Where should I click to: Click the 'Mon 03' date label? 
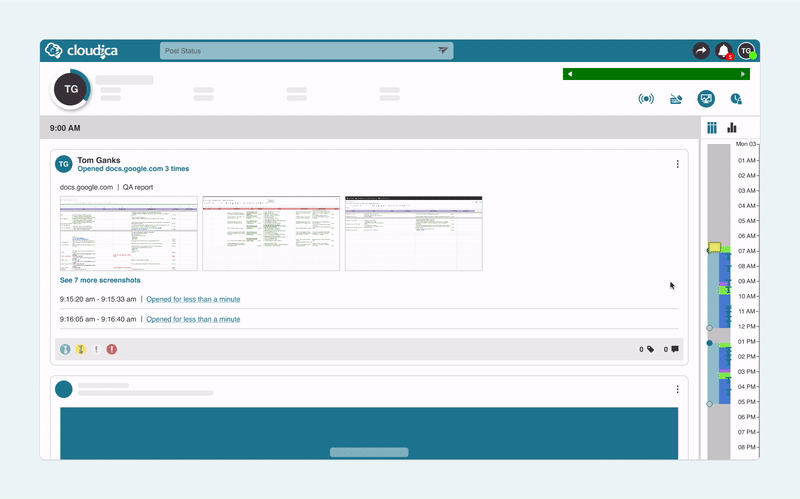click(x=746, y=144)
